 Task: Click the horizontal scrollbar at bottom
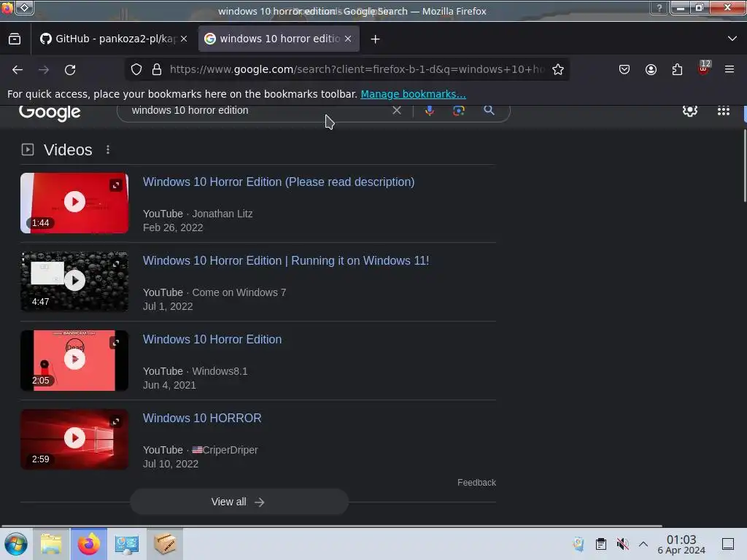(x=331, y=526)
